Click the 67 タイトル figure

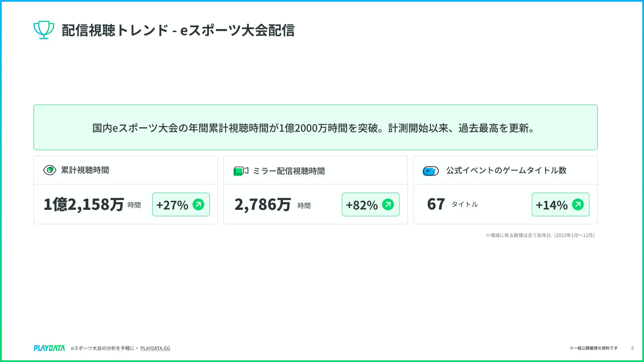tap(436, 204)
